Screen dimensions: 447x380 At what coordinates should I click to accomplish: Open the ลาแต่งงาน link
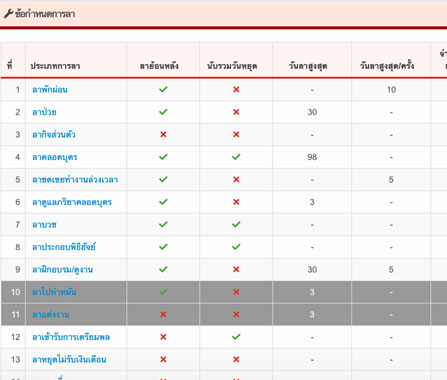[51, 314]
